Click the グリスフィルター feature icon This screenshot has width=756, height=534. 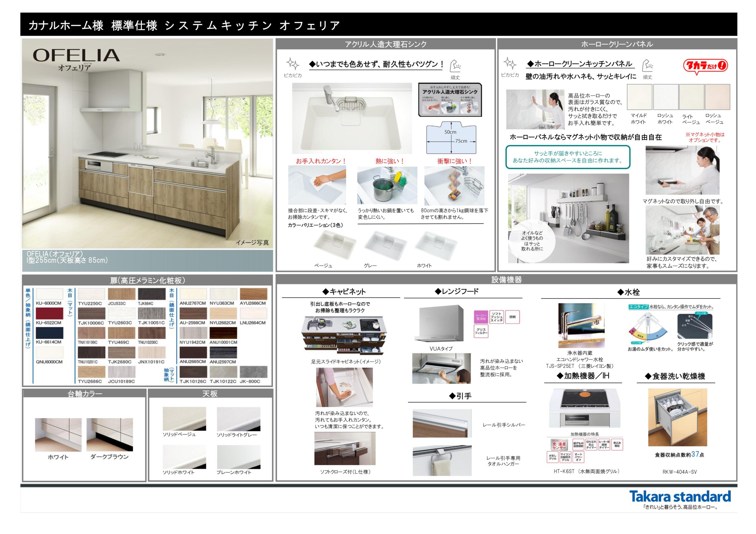(481, 331)
